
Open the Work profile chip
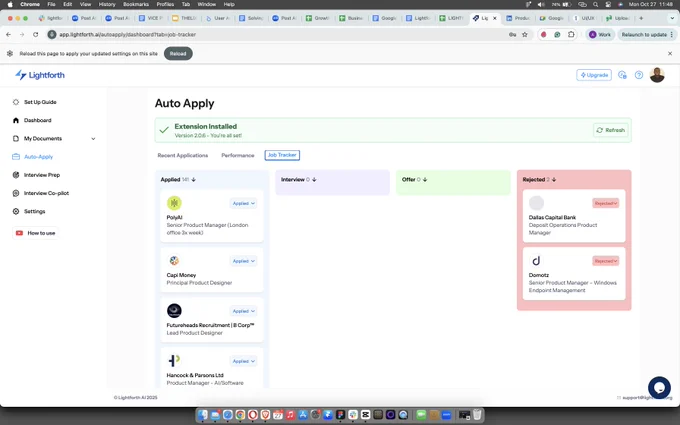pos(600,34)
